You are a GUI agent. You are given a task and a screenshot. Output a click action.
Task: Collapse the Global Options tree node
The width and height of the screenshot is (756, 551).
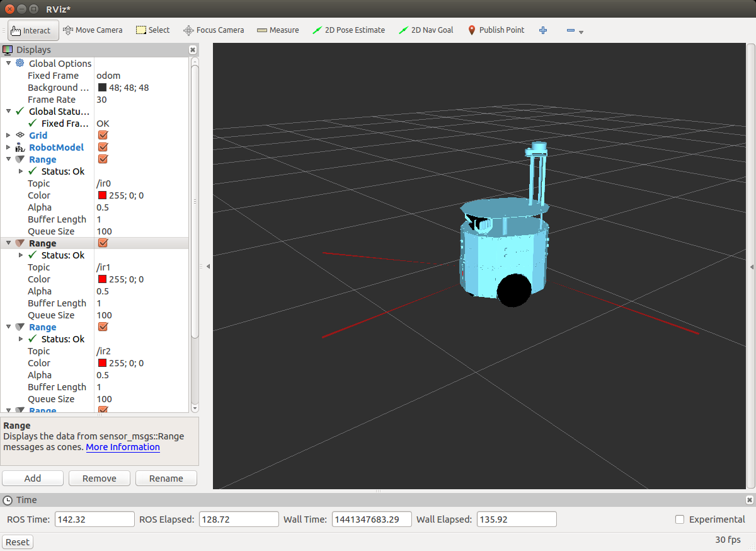tap(8, 64)
